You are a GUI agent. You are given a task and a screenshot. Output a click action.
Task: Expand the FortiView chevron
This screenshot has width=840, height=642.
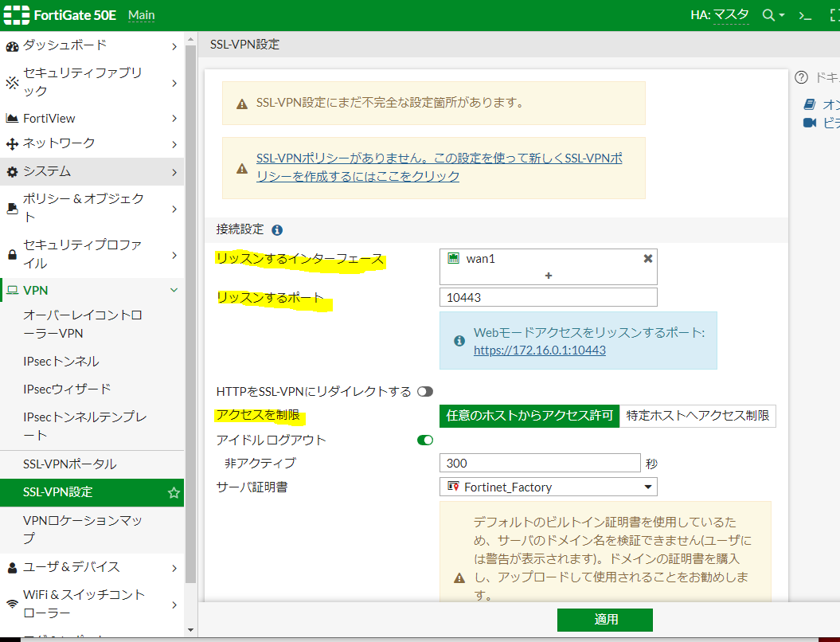pyautogui.click(x=174, y=119)
